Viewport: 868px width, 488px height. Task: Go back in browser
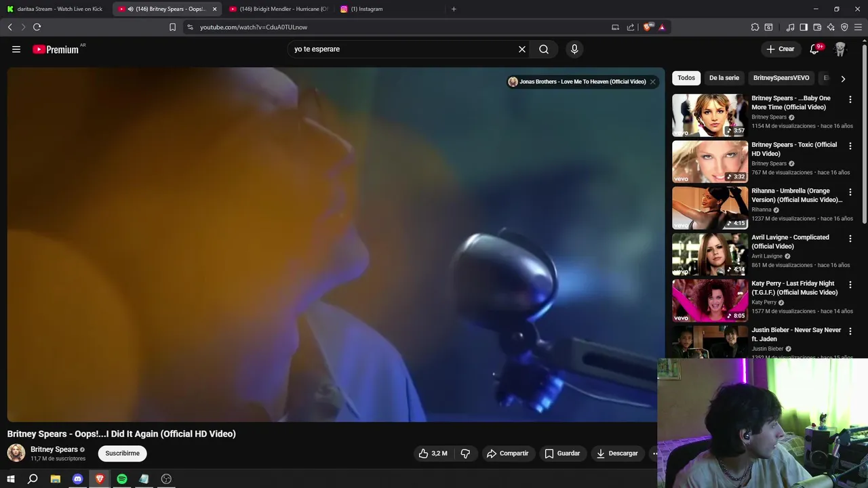(x=9, y=27)
